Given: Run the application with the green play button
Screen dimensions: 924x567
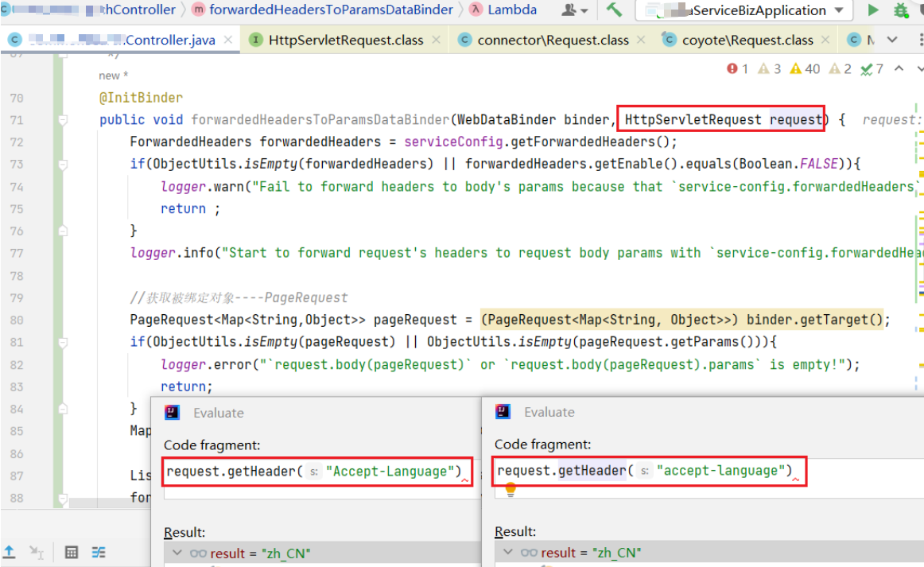Looking at the screenshot, I should tap(873, 10).
